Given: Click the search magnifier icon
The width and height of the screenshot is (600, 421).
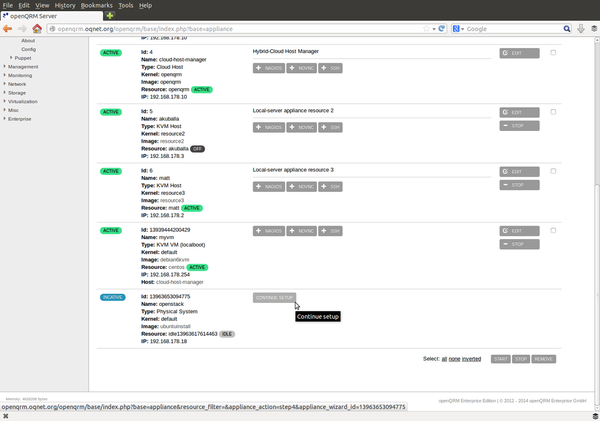Looking at the screenshot, I should [x=567, y=29].
